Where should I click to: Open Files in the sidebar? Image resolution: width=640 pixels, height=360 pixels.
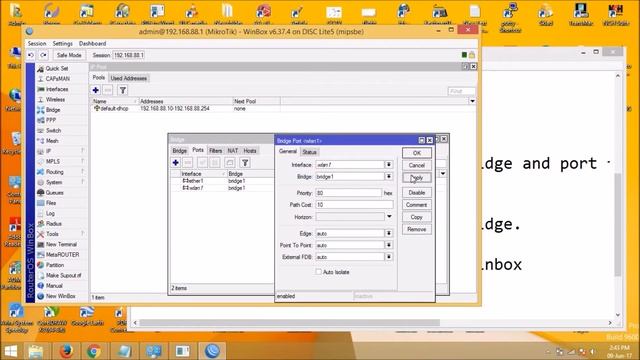51,203
